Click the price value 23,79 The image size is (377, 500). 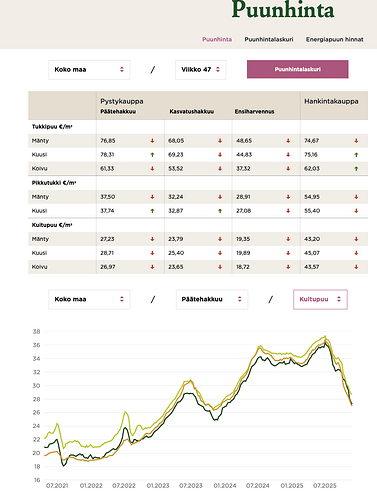click(176, 239)
